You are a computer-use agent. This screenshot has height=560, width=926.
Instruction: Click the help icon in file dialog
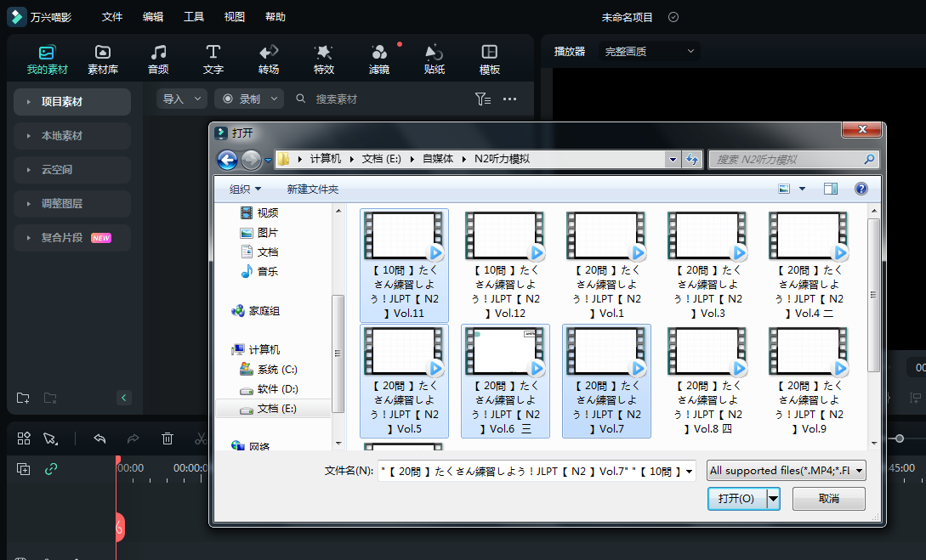point(861,189)
